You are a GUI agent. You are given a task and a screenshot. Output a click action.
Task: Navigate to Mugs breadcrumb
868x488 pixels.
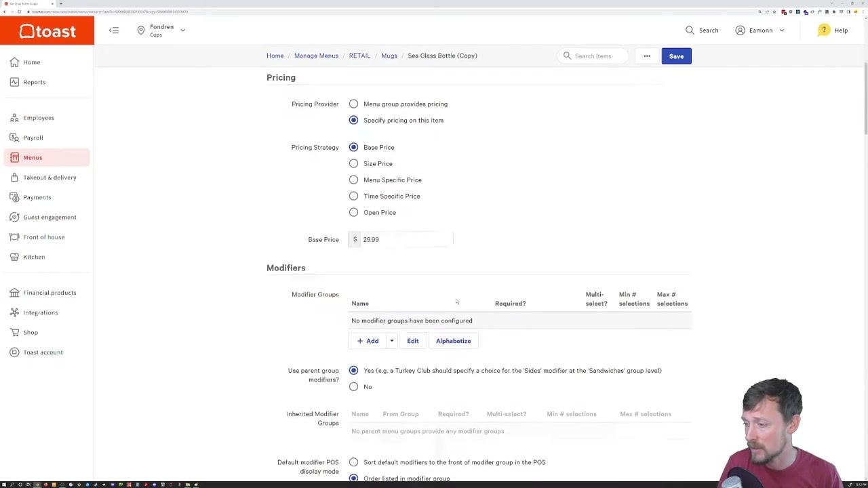coord(389,56)
